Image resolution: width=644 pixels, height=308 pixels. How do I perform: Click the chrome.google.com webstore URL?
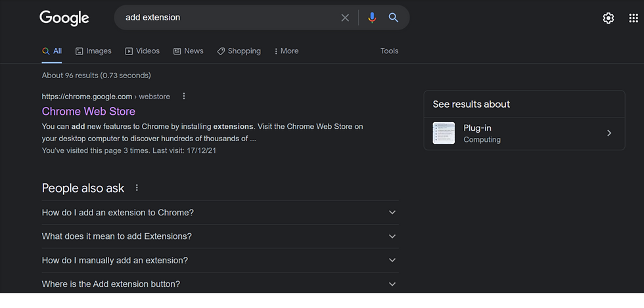(x=106, y=97)
